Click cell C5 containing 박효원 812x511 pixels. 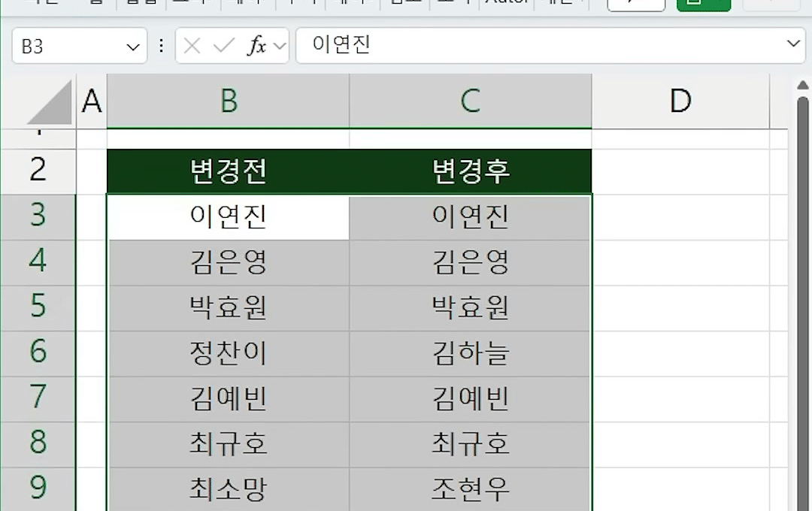470,308
